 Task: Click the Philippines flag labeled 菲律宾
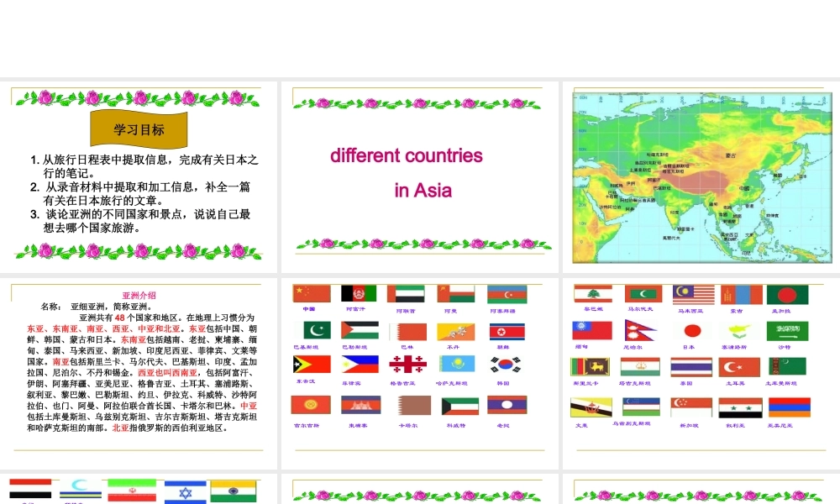(360, 365)
